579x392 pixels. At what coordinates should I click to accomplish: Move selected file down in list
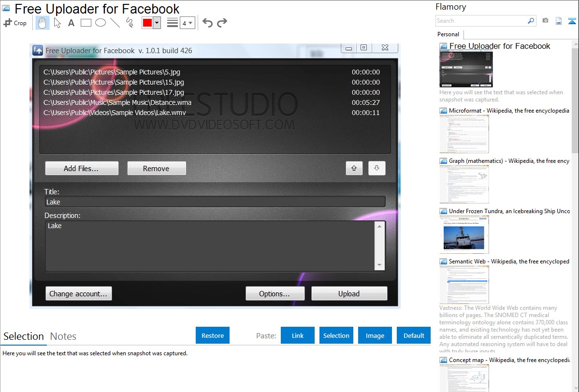point(376,168)
